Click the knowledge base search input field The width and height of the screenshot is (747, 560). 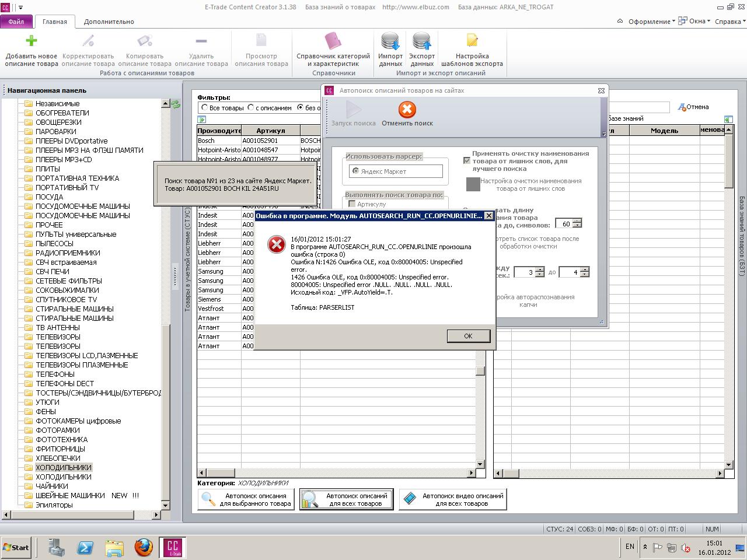[x=638, y=107]
